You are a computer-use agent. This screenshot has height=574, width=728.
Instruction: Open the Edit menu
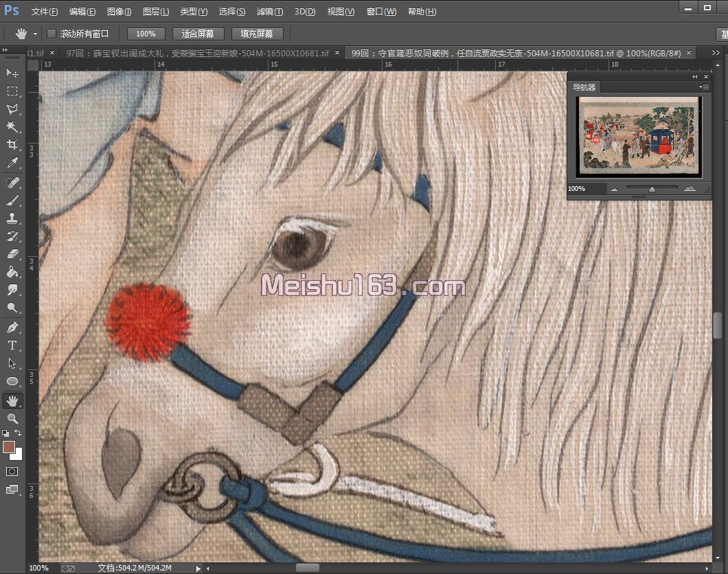pyautogui.click(x=82, y=12)
